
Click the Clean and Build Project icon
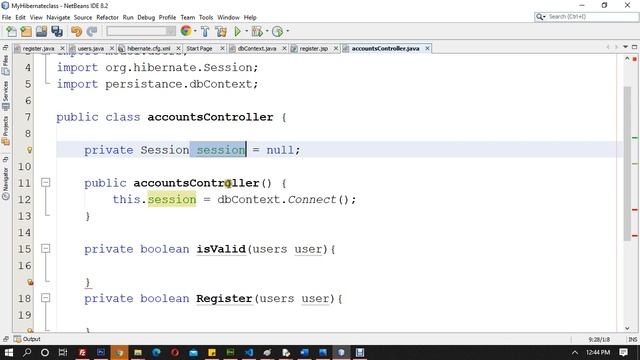[x=221, y=31]
